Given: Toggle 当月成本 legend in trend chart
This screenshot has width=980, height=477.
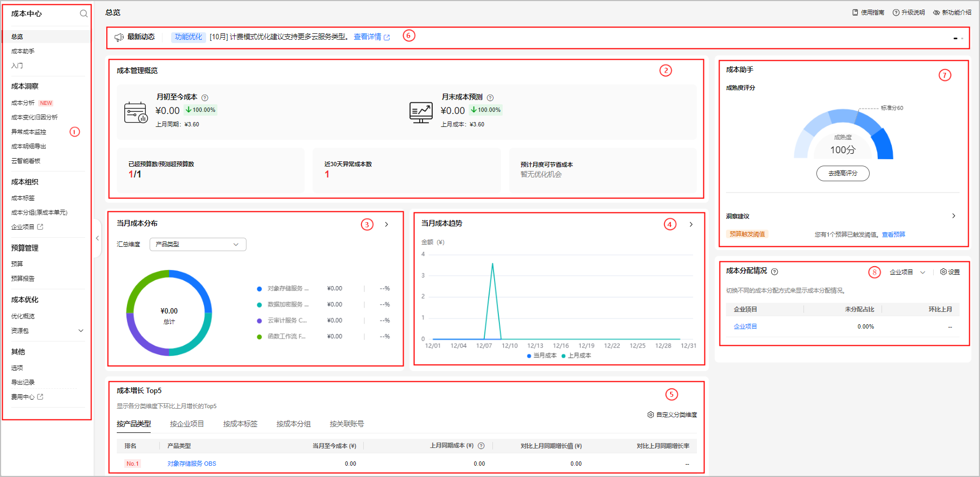Looking at the screenshot, I should pos(541,355).
